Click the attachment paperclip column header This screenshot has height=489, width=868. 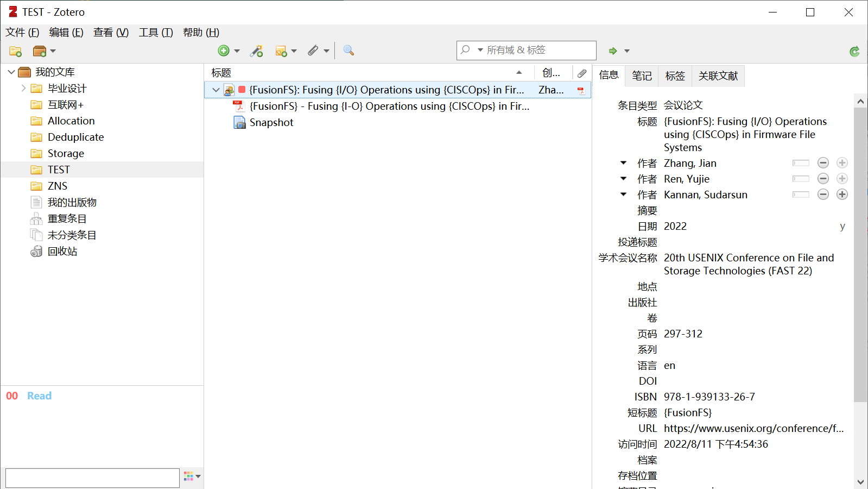[x=582, y=73]
